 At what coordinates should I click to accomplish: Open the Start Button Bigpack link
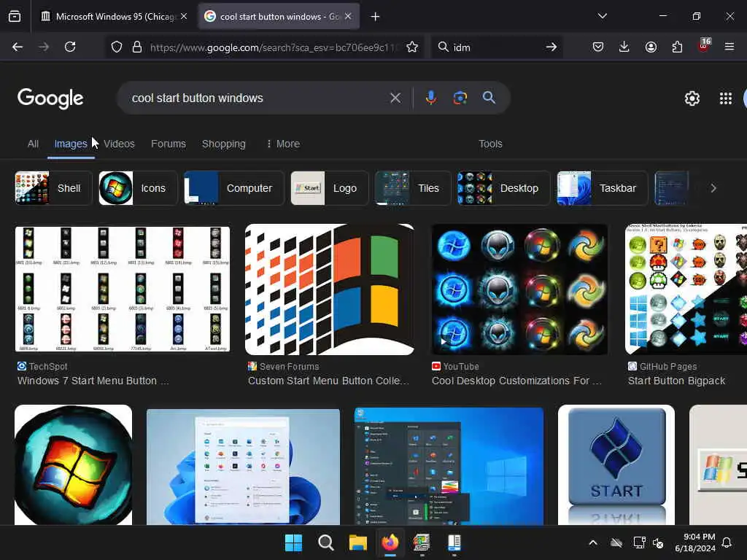coord(676,381)
